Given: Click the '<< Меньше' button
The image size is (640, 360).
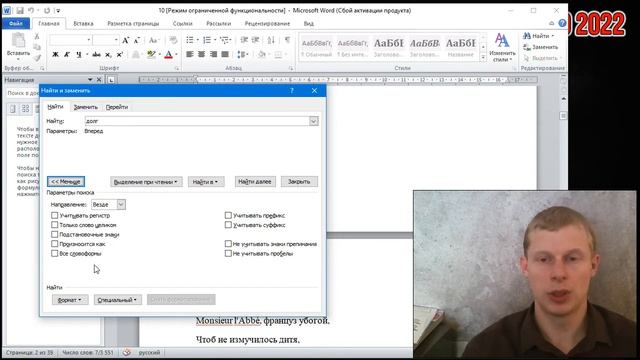Looking at the screenshot, I should [x=66, y=182].
